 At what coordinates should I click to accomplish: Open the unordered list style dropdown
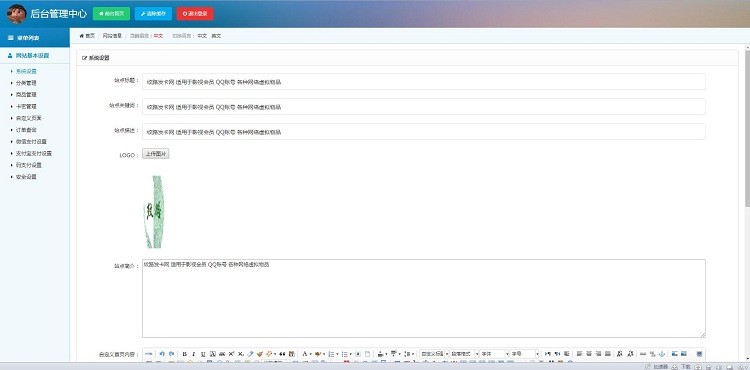coord(351,354)
